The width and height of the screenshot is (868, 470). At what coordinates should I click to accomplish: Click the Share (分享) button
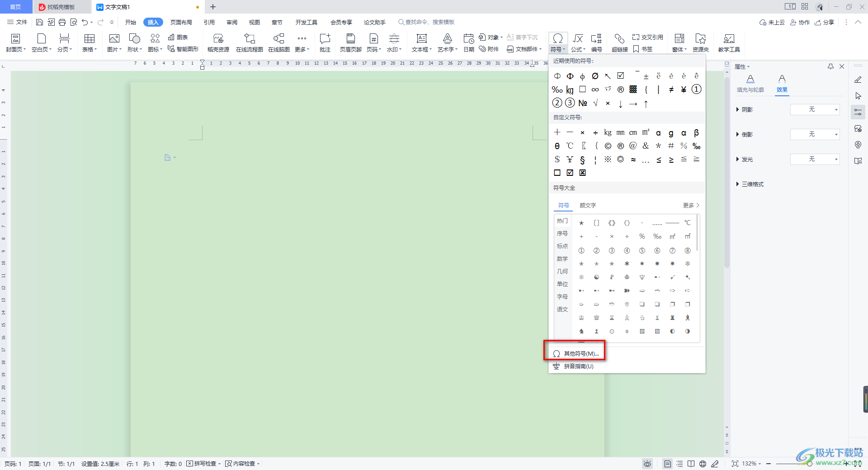825,22
